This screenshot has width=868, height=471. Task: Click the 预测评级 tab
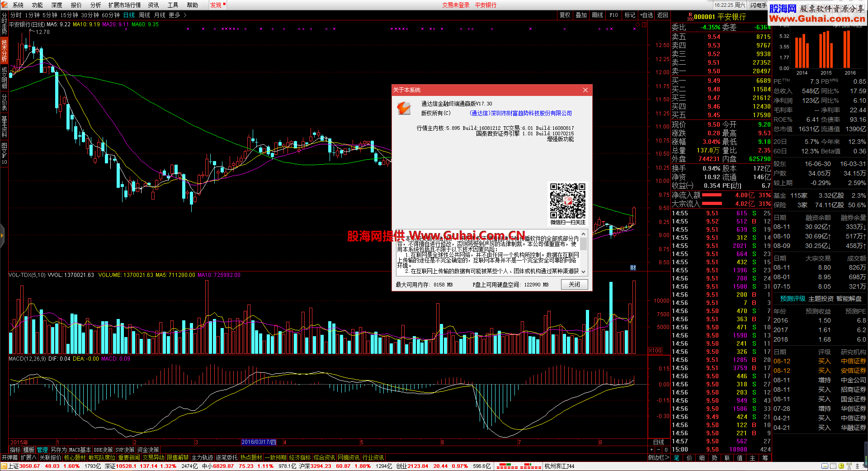click(793, 299)
